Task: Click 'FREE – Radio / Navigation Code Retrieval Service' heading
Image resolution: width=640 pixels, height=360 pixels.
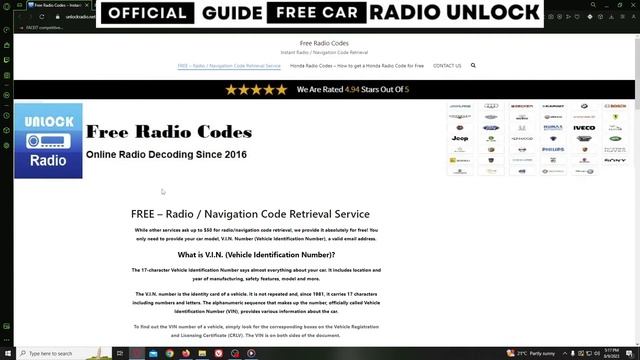Action: point(250,214)
